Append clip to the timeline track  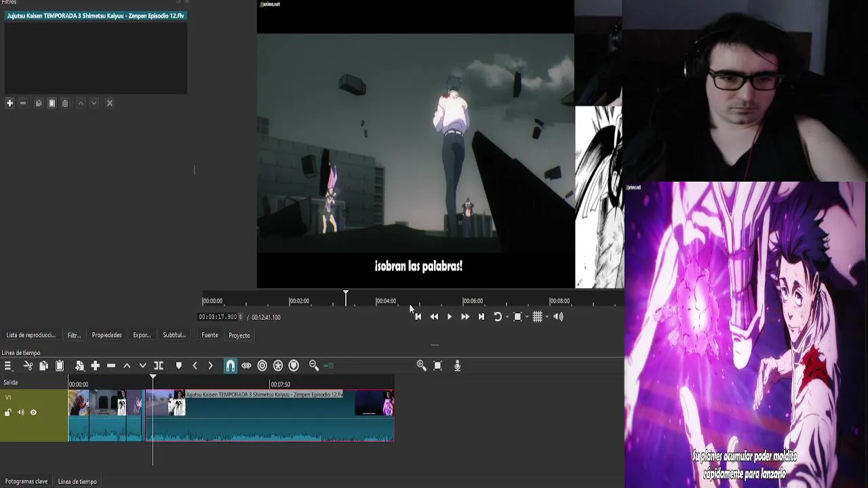click(79, 365)
